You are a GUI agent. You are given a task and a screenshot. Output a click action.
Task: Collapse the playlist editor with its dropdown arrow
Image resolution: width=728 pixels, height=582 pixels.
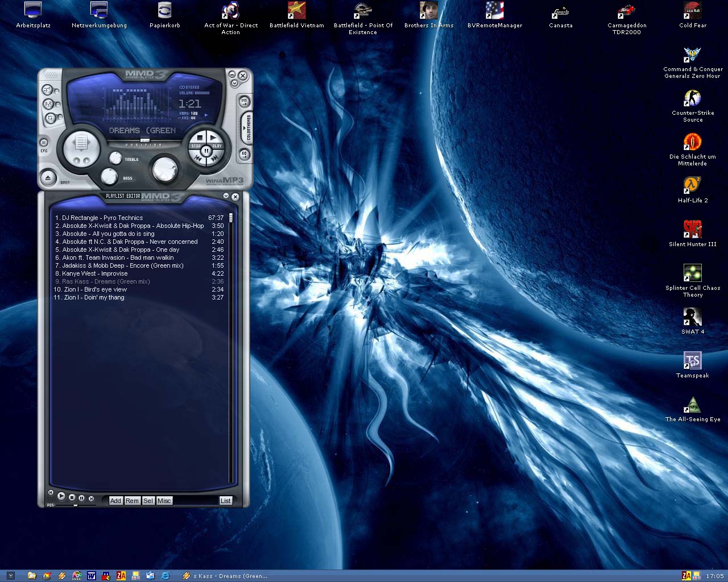226,196
